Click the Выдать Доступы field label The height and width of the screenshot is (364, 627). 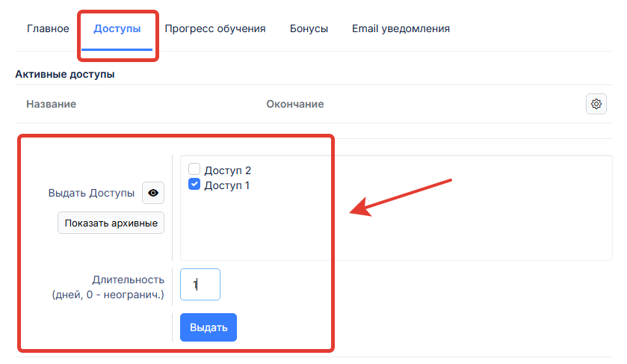tap(92, 193)
